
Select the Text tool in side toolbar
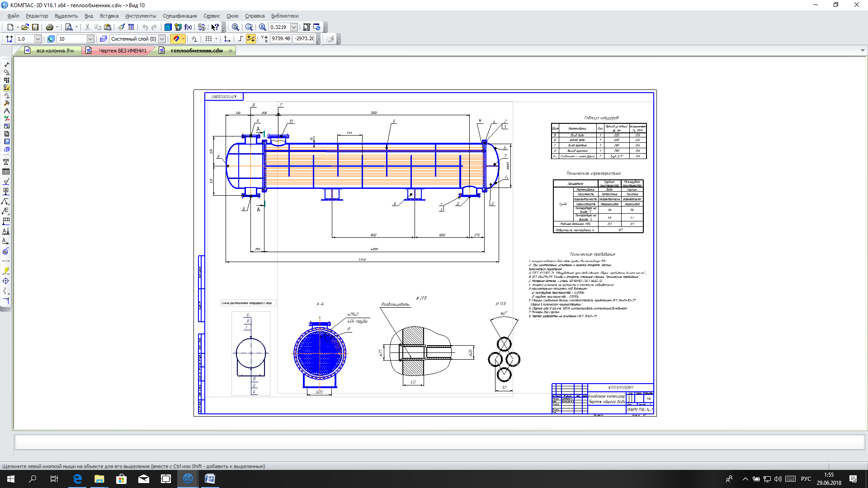(x=6, y=162)
